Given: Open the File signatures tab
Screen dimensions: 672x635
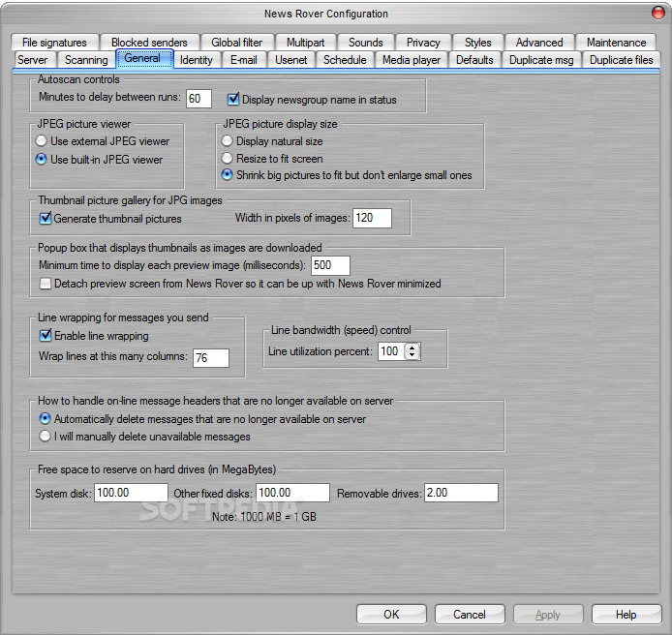Looking at the screenshot, I should point(55,43).
